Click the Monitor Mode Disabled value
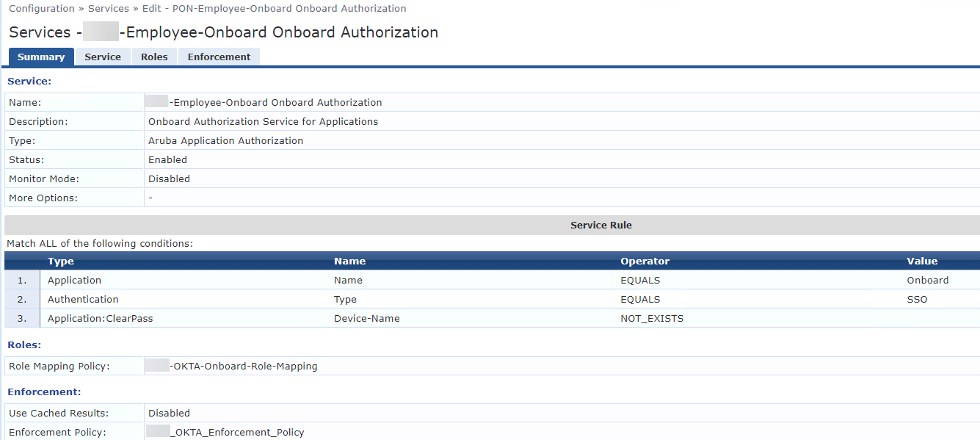Viewport: 980px width, 440px height. coord(169,179)
